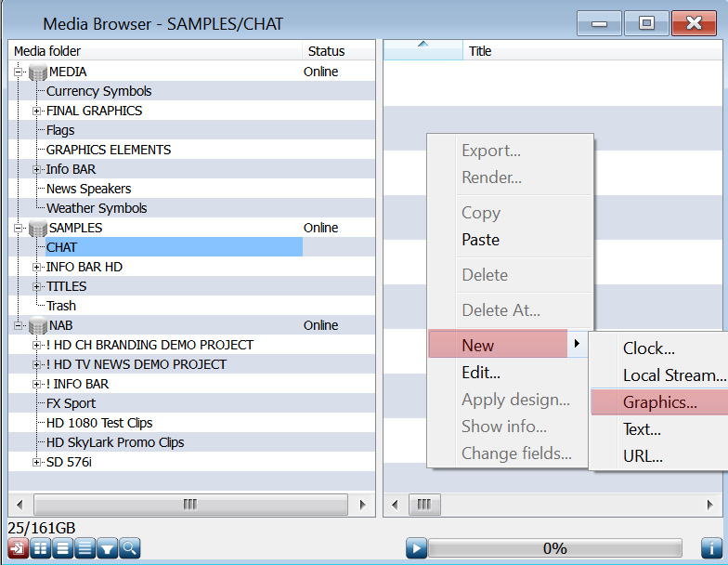Click folder tree scroll-left arrow
The height and width of the screenshot is (565, 728).
pos(19,505)
